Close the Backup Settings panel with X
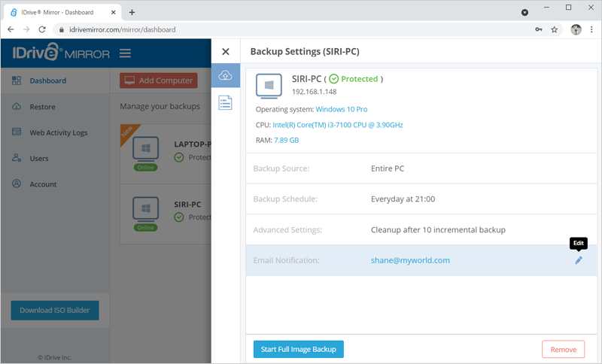This screenshot has height=364, width=602. (x=226, y=51)
